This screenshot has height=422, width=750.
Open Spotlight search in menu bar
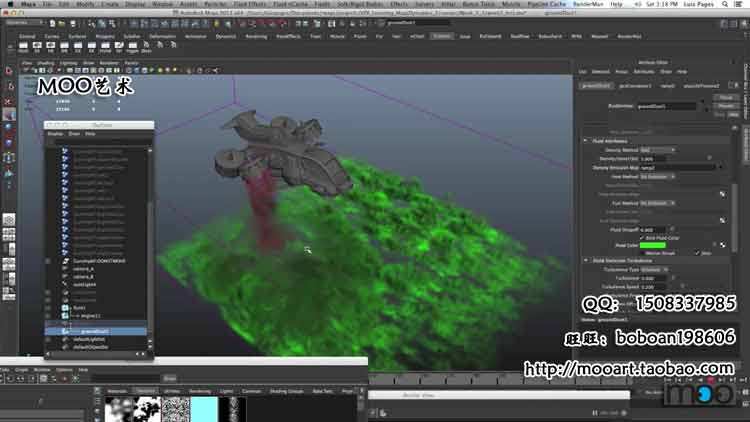point(725,4)
